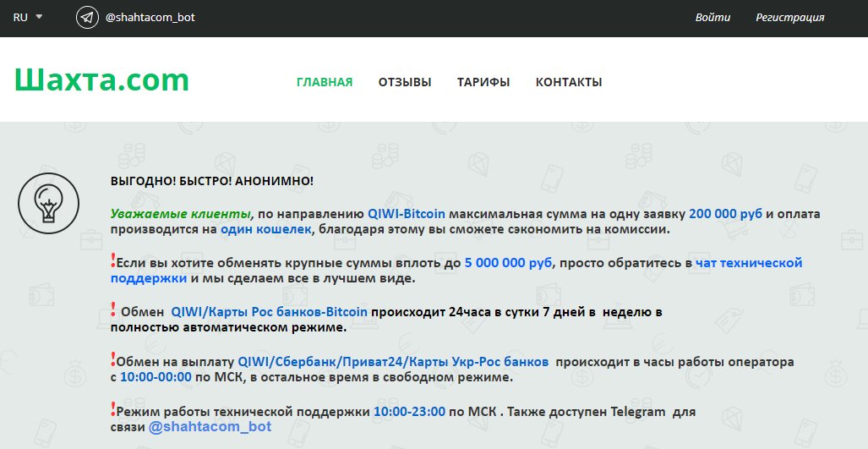868x449 pixels.
Task: Click Войти to log in
Action: [x=712, y=18]
